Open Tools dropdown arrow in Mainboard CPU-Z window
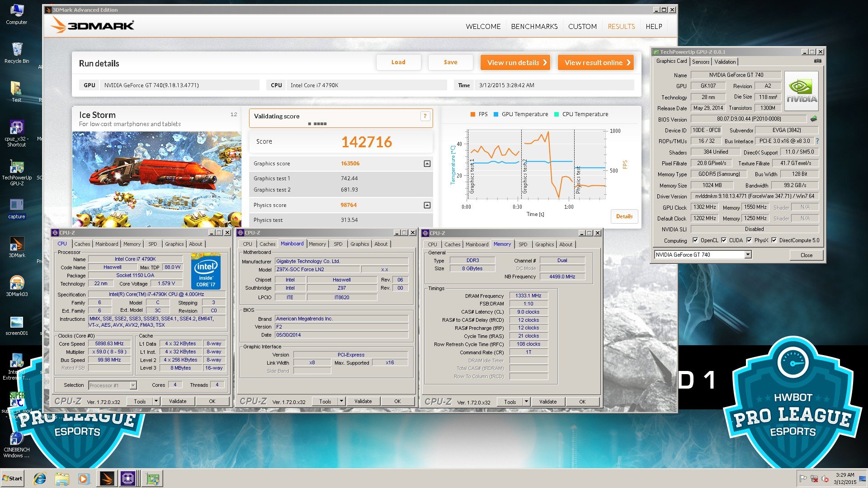 click(341, 401)
